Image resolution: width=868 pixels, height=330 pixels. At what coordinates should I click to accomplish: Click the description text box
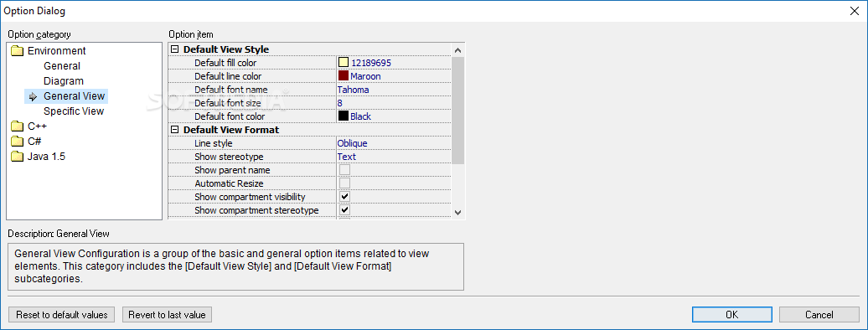(x=235, y=267)
